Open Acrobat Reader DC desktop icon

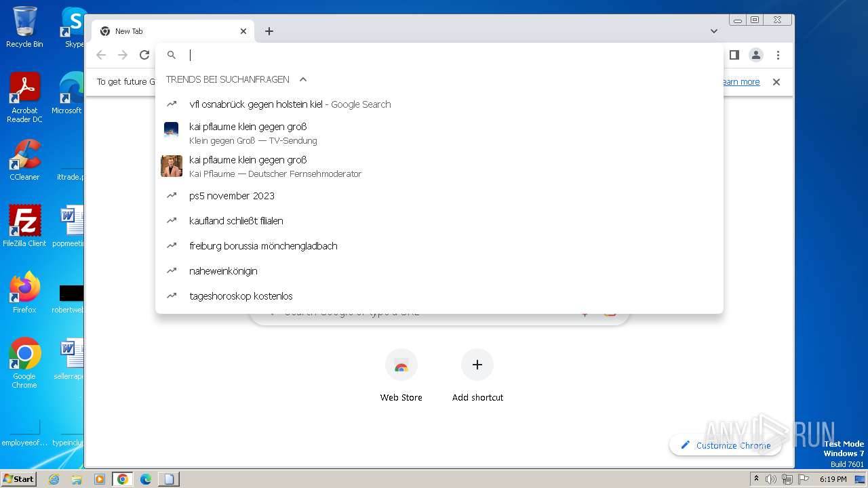point(24,98)
